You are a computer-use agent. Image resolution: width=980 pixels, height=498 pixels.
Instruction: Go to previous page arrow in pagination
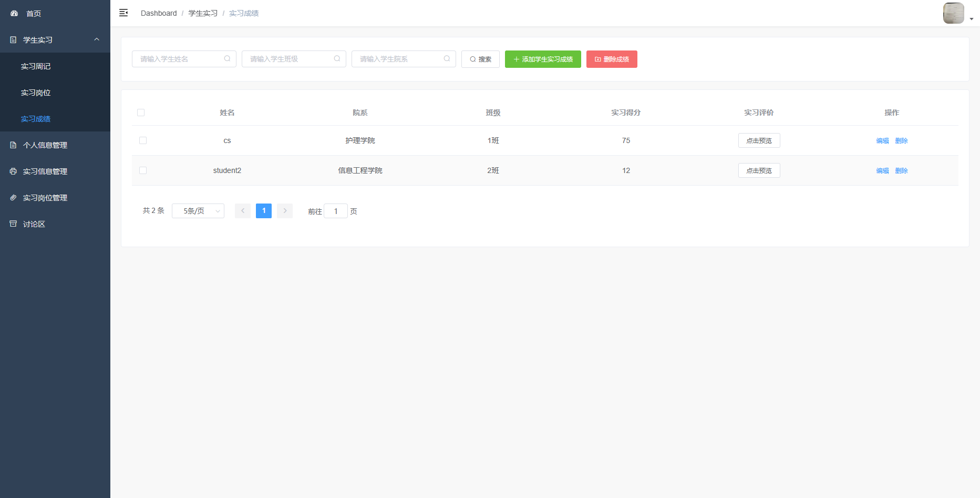243,211
